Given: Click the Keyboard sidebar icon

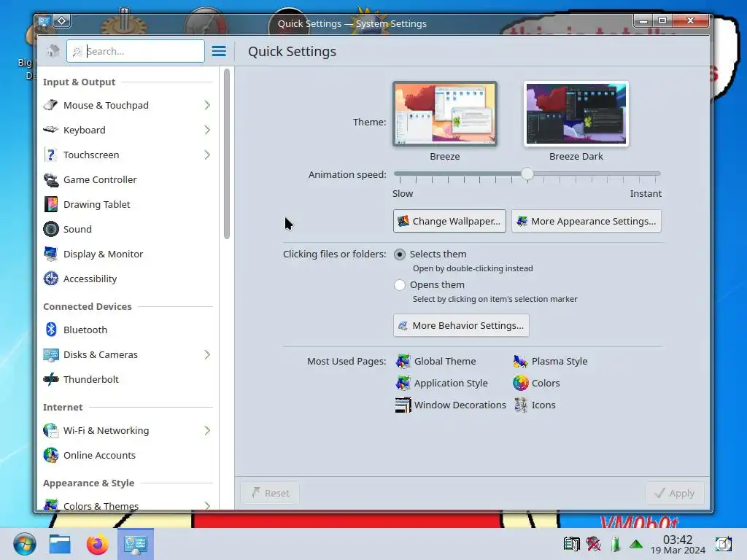Looking at the screenshot, I should coord(50,130).
